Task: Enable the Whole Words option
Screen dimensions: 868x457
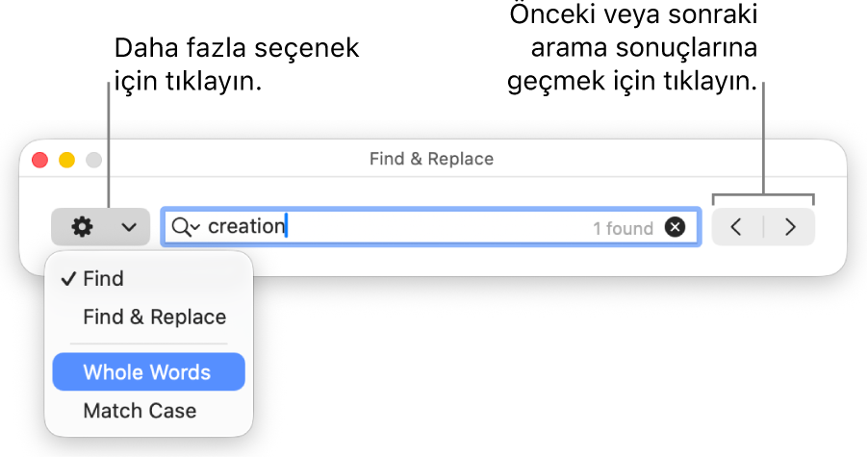Action: 147,372
